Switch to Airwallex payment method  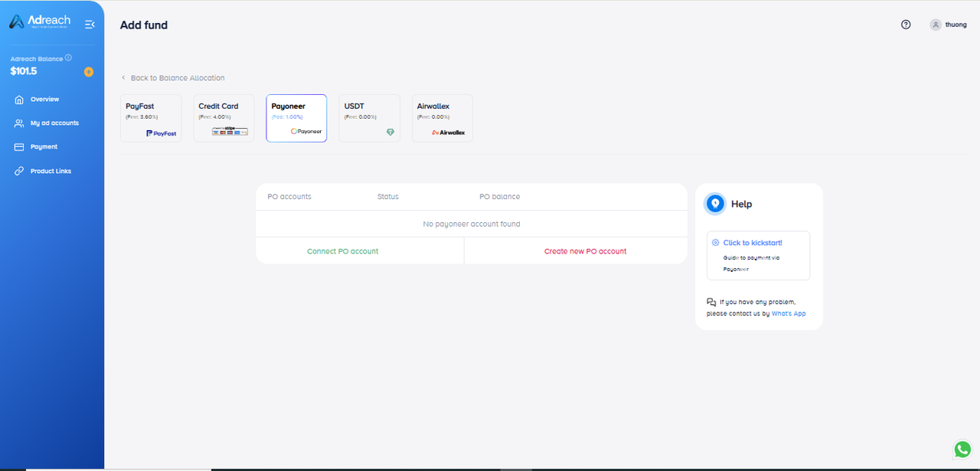pos(442,118)
